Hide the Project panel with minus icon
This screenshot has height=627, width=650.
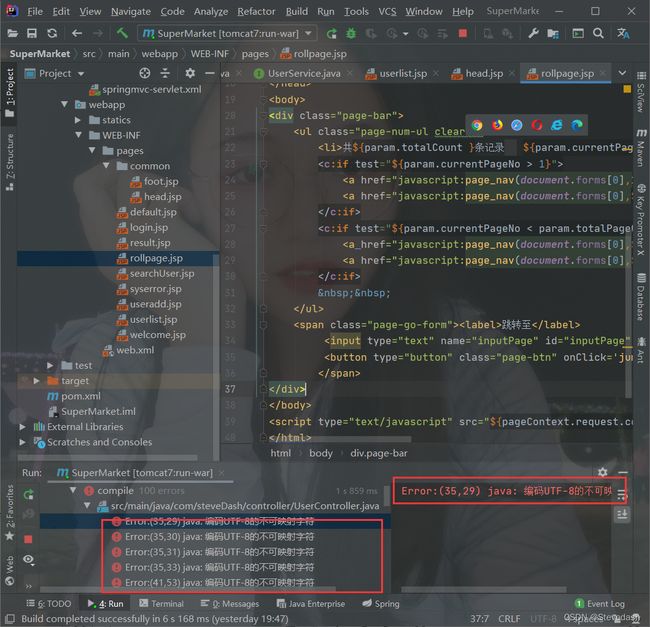tap(210, 73)
